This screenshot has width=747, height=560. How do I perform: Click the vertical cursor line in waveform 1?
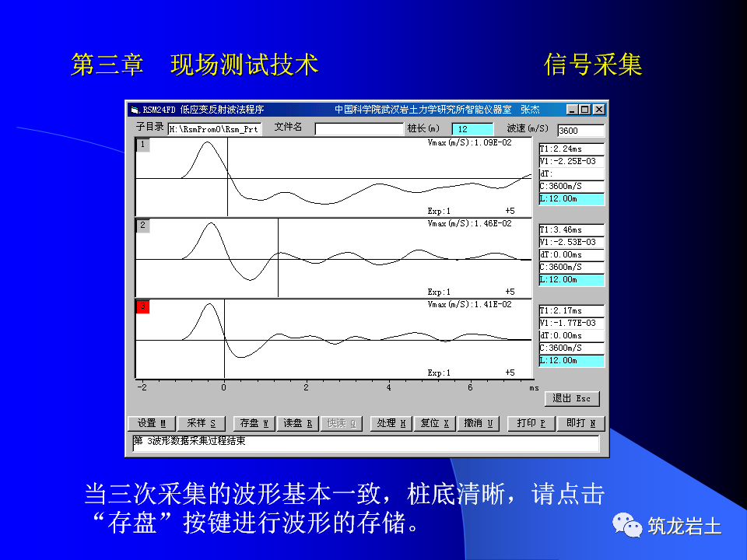click(228, 177)
